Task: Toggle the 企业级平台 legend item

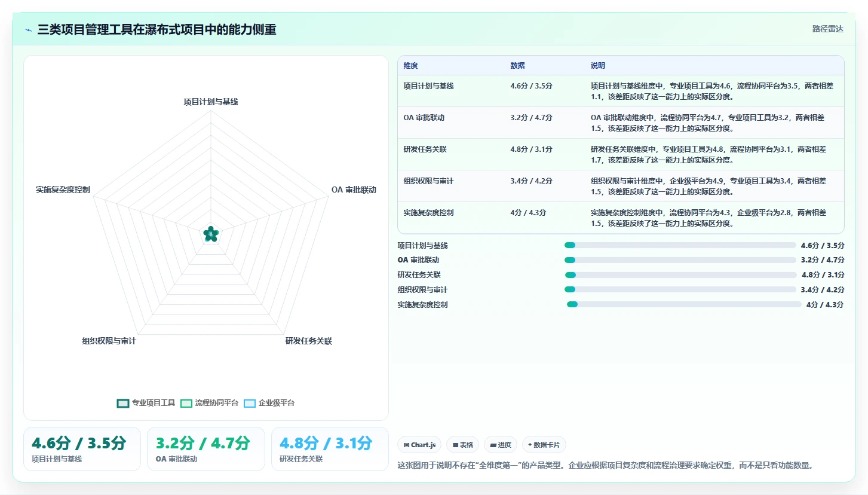Action: pos(269,403)
